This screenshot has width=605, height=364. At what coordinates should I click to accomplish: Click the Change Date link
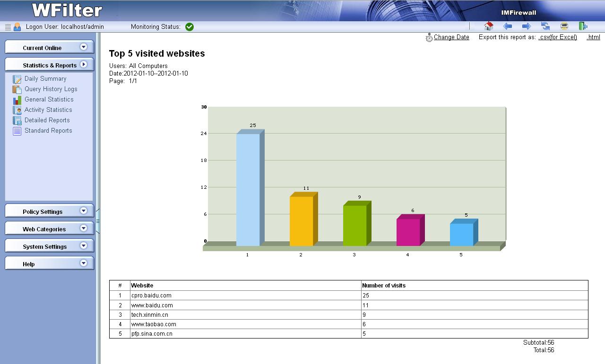(x=451, y=37)
